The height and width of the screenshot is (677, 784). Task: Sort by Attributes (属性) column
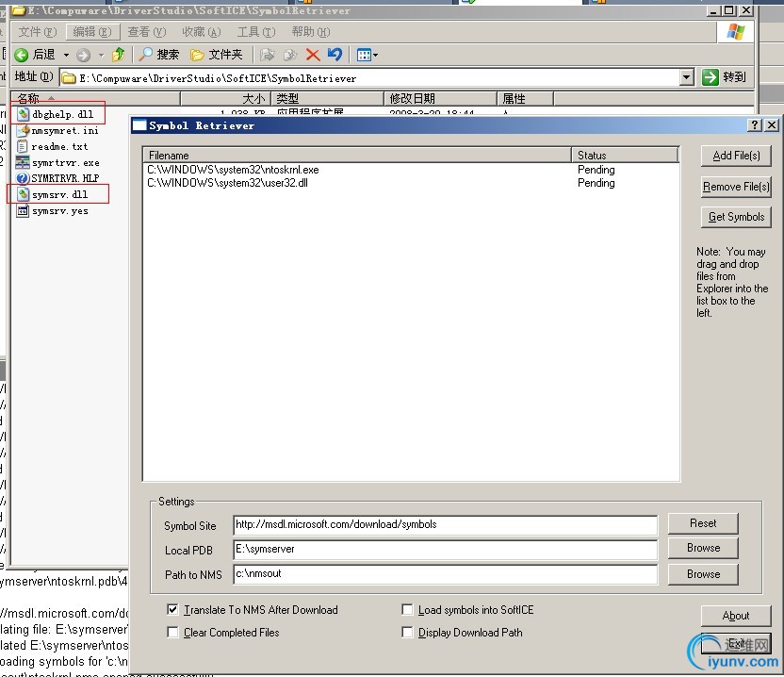tap(525, 98)
